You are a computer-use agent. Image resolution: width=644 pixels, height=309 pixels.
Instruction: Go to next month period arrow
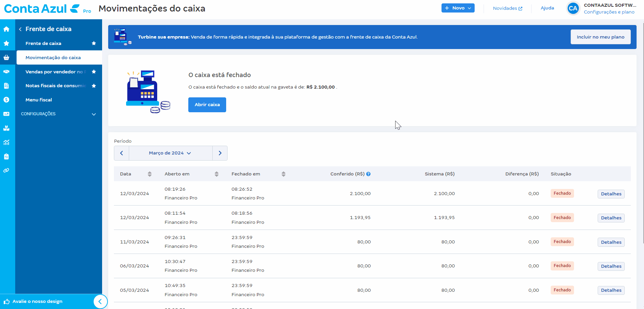coord(220,153)
